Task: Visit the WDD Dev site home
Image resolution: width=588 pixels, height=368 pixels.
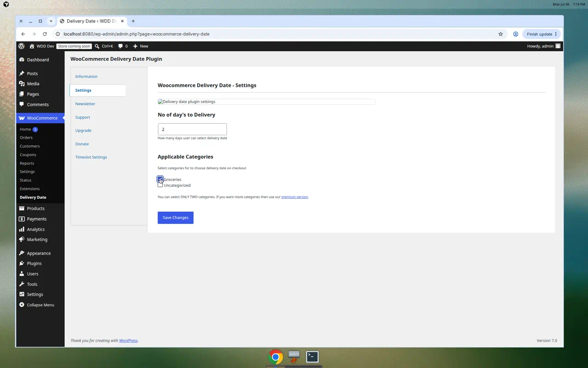Action: point(41,46)
